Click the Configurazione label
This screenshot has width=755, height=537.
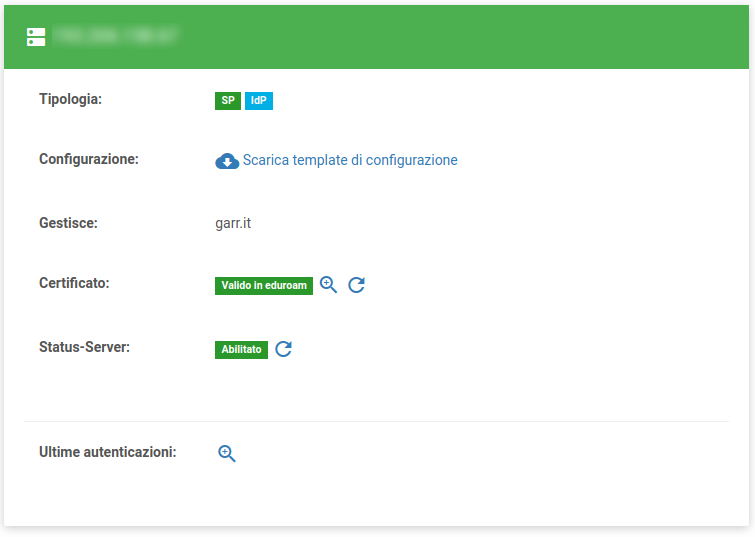88,159
